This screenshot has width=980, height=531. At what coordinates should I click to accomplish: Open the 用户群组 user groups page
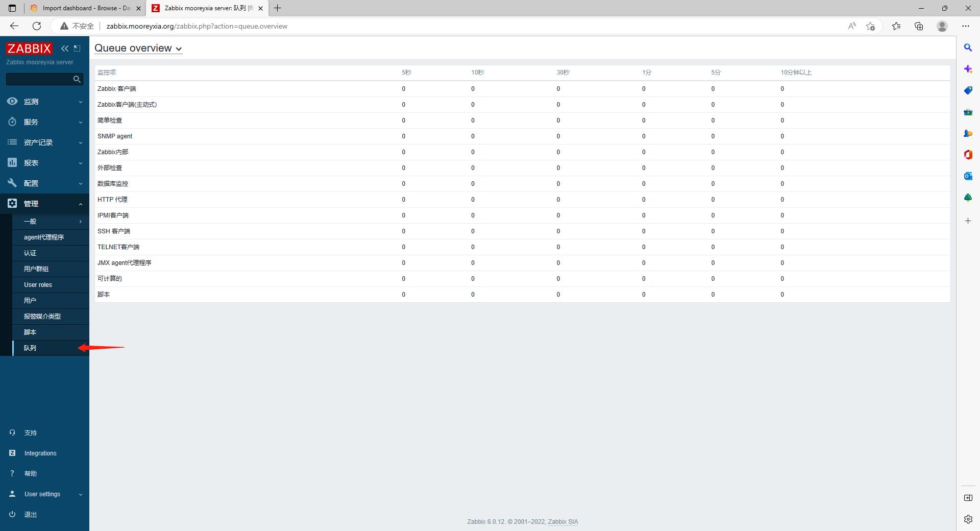[51, 269]
